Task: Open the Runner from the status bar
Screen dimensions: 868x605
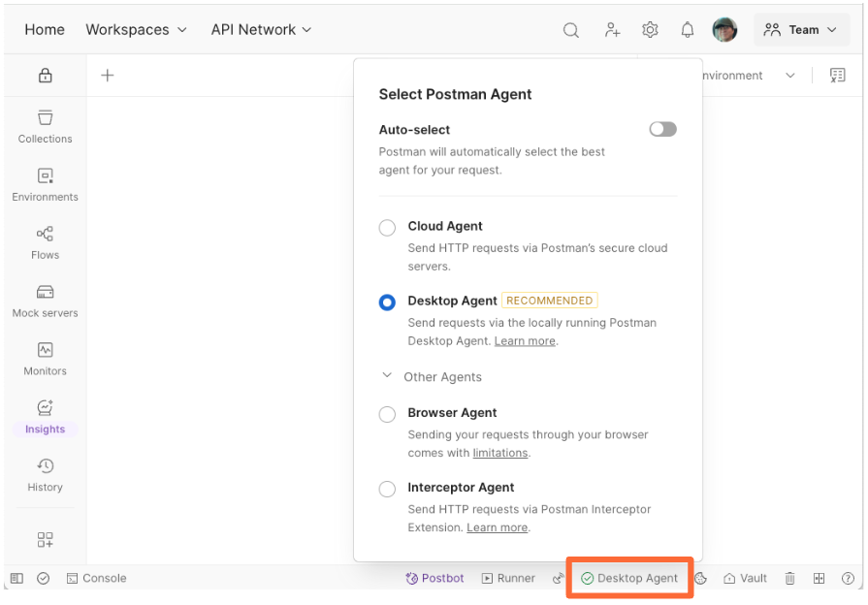Action: click(x=508, y=578)
